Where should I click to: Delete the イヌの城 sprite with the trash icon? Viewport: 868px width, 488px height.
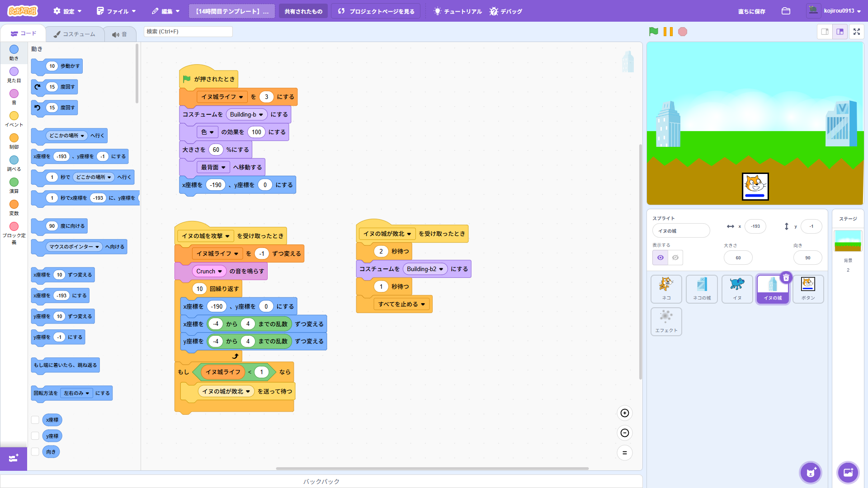(x=786, y=278)
